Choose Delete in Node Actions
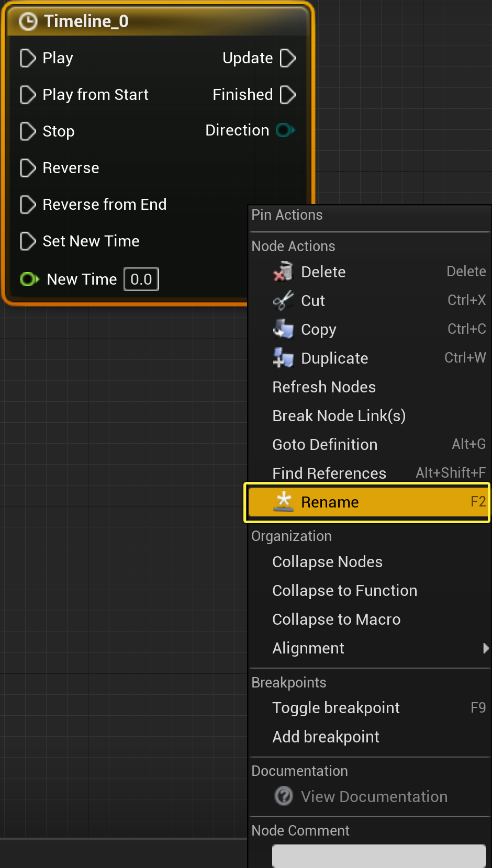This screenshot has height=868, width=492. click(323, 272)
